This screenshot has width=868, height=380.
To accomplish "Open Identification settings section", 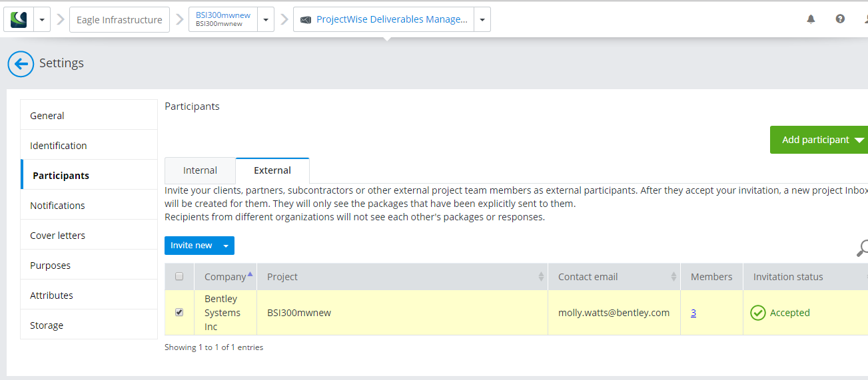I will (x=89, y=145).
